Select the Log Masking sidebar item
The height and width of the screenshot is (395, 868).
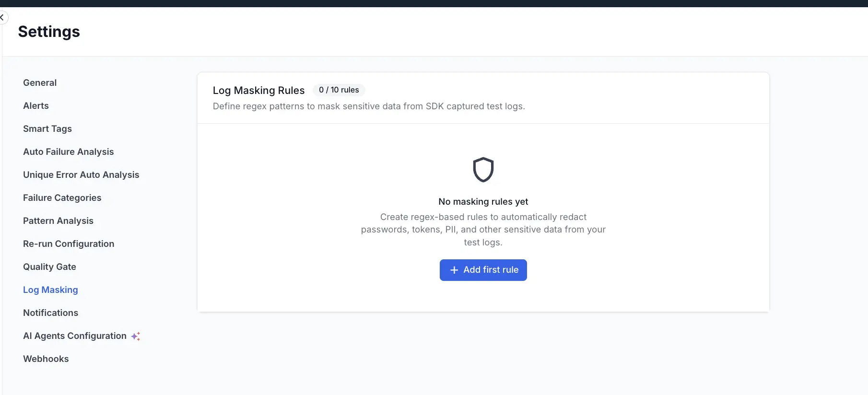[51, 290]
